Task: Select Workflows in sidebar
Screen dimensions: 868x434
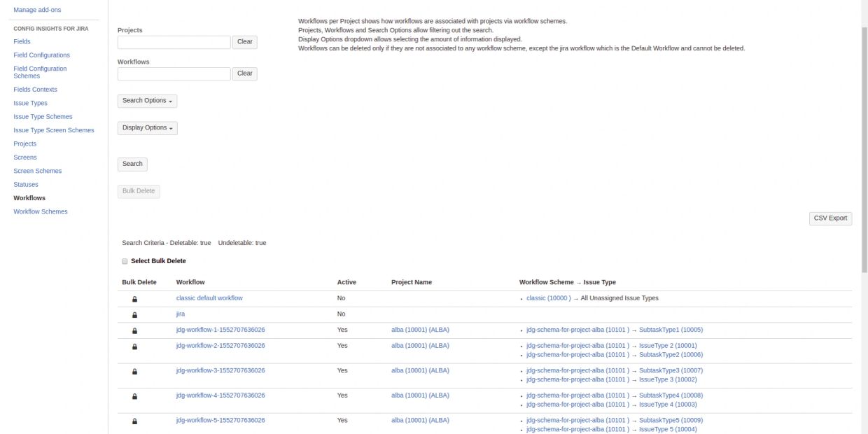Action: pos(29,198)
